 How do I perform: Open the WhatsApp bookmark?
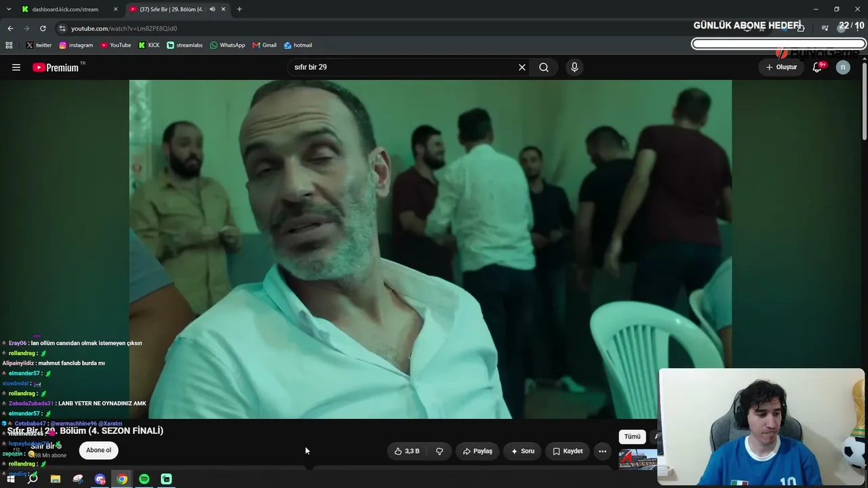coord(227,45)
